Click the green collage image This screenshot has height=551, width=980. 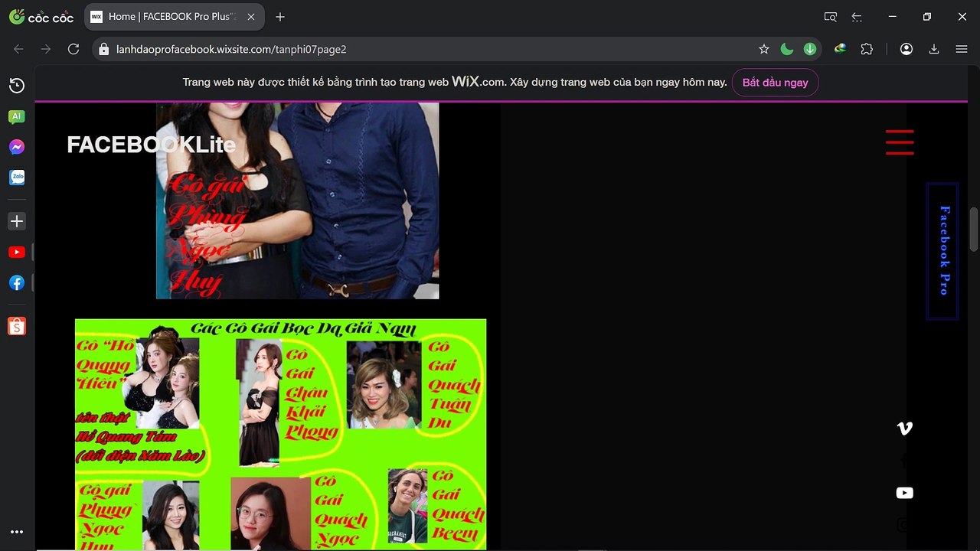[280, 434]
